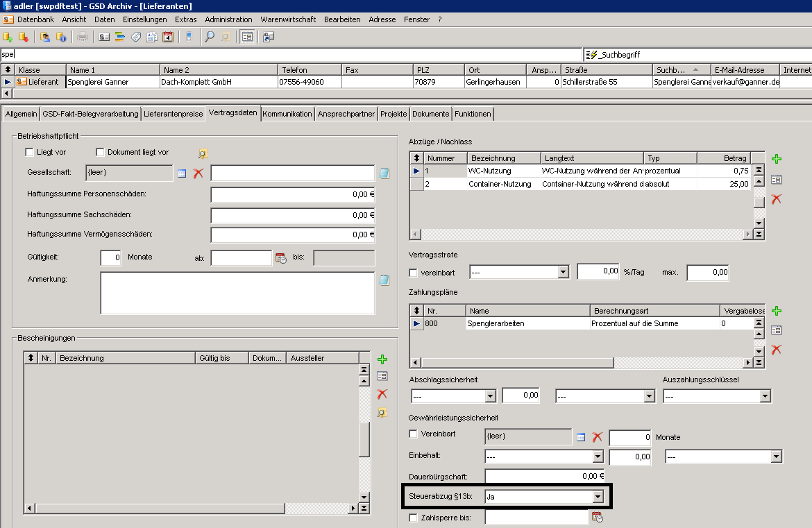Screen dimensions: 812x528
Task: Click into the Anmerkung text area
Action: tap(237, 293)
